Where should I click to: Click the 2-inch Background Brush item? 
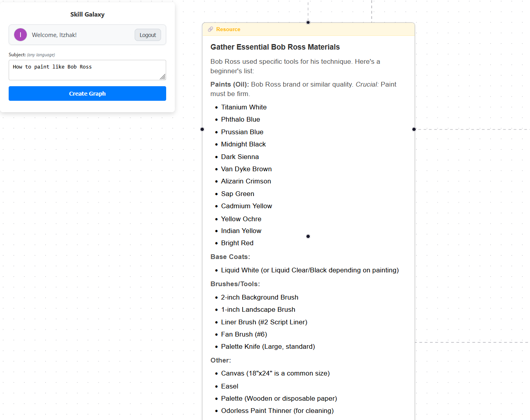coord(260,297)
